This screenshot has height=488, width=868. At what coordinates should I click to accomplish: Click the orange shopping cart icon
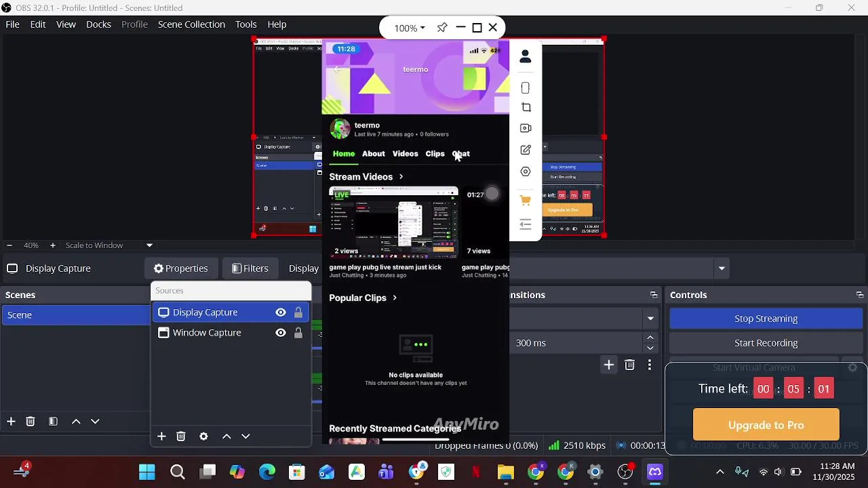[x=525, y=200]
